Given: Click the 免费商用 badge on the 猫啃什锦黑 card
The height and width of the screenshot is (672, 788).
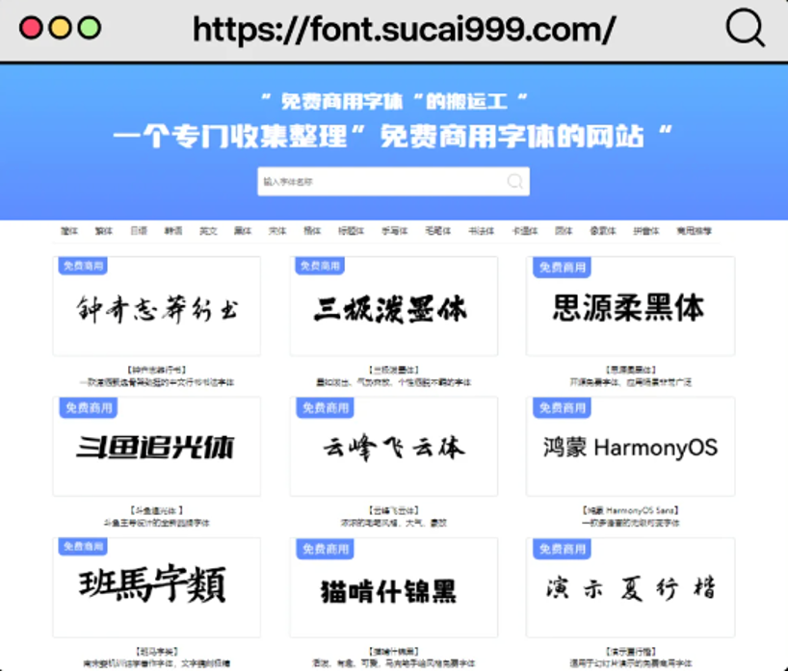Looking at the screenshot, I should (326, 549).
